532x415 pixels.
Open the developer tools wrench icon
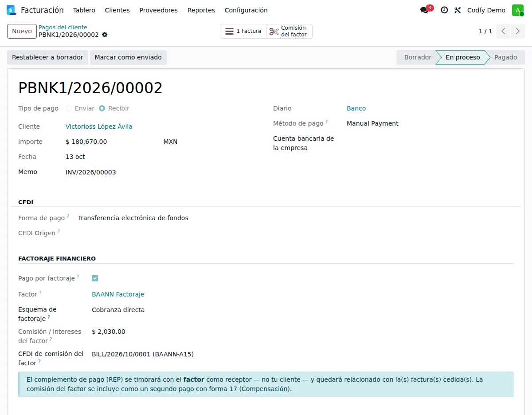coord(458,10)
